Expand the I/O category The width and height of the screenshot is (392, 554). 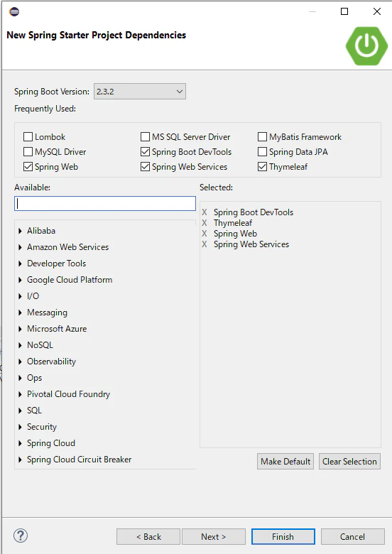20,296
